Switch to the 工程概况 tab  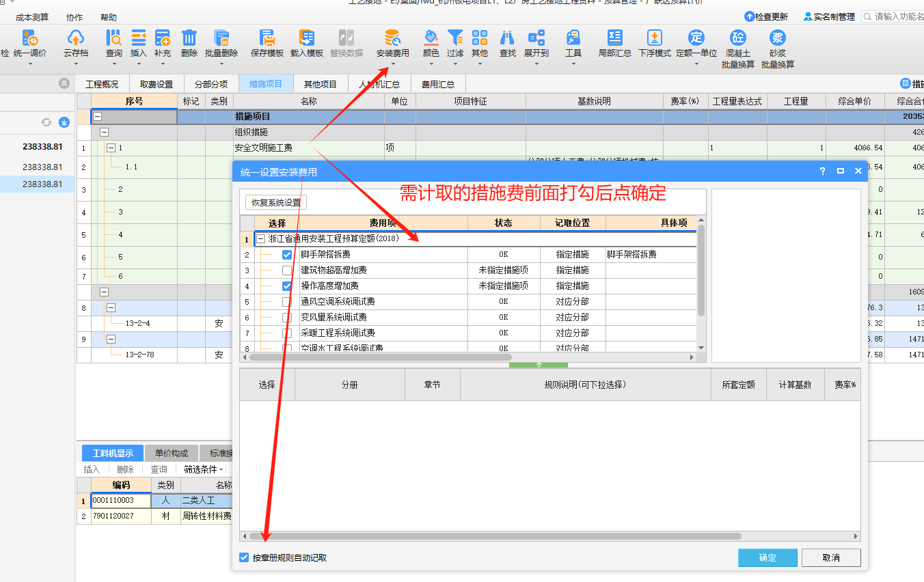click(x=102, y=84)
